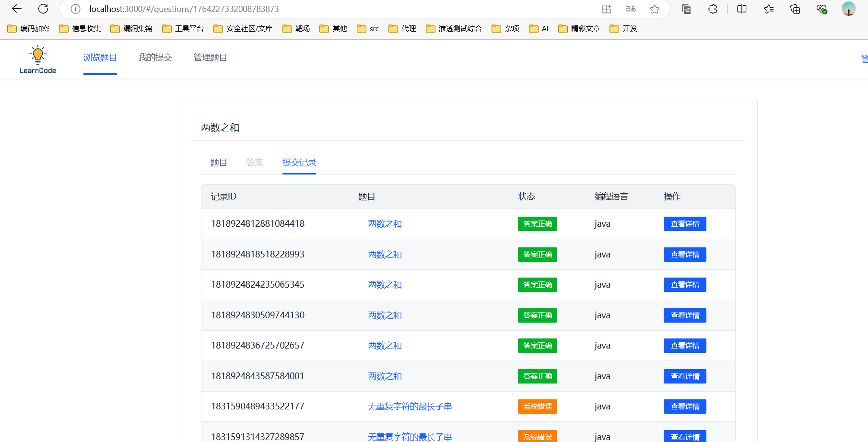Open 渗透测试综合 bookmark folder
Image resolution: width=868 pixels, height=442 pixels.
point(454,29)
